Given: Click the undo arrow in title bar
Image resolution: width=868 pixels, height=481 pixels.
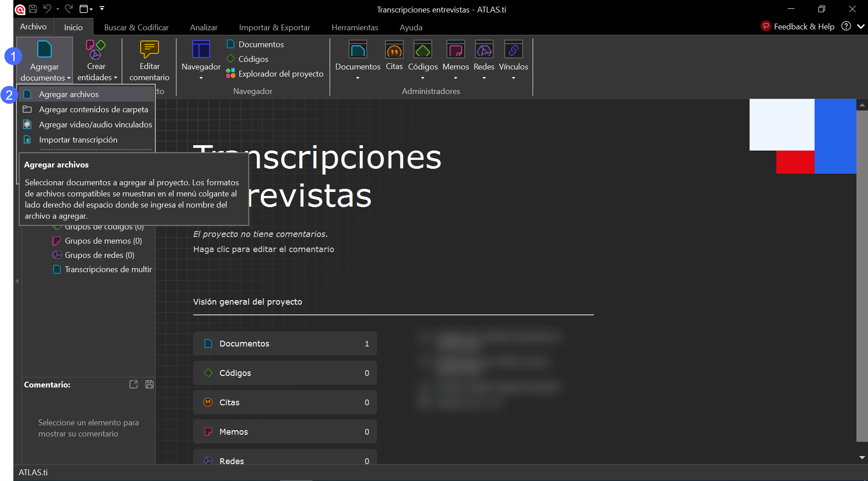Looking at the screenshot, I should pos(47,9).
